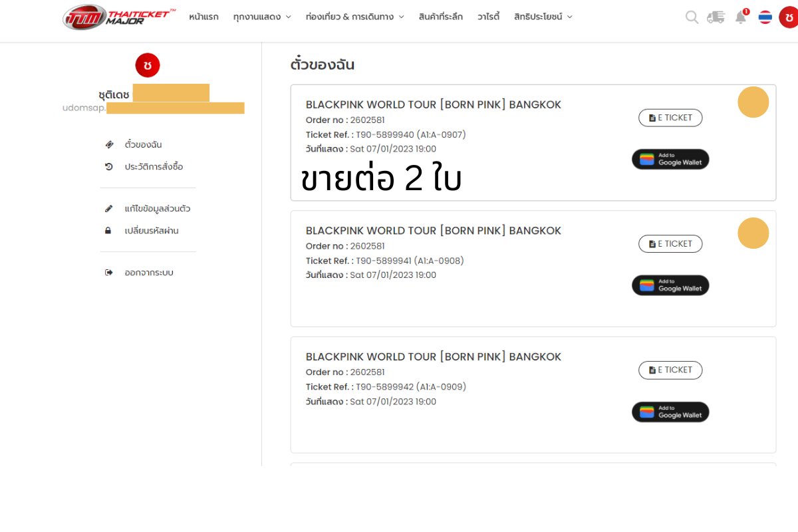Click lock icon beside เปลี่ยนรหัสผ่าน

(108, 231)
